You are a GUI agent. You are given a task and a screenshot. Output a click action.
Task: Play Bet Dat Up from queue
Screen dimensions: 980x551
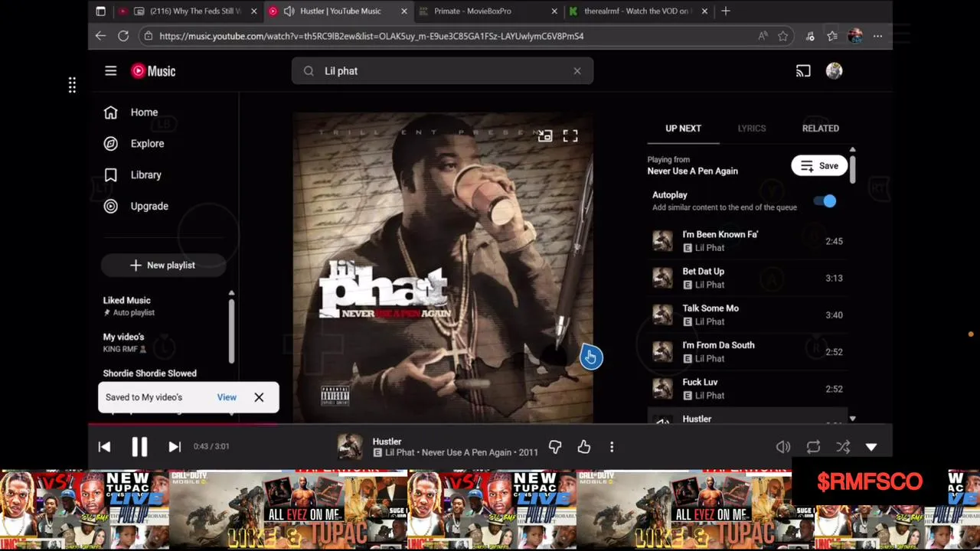747,278
